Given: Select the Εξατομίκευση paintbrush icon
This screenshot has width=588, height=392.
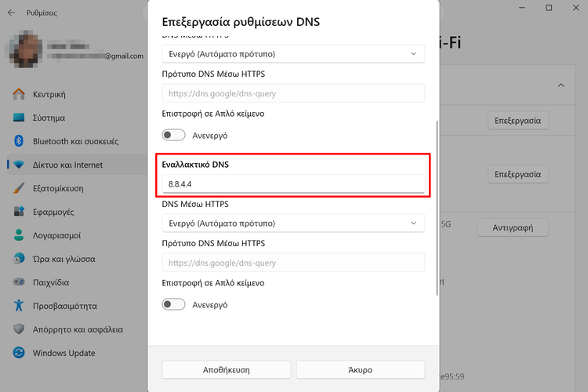Looking at the screenshot, I should click(20, 188).
